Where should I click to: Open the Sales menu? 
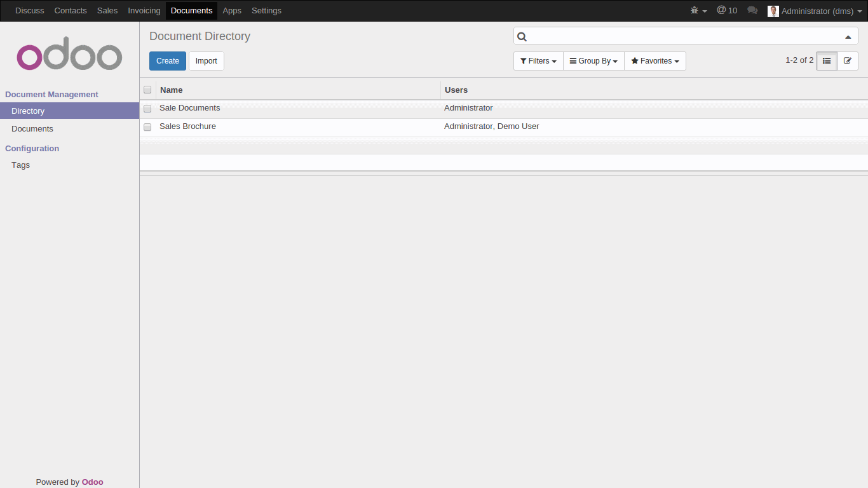pyautogui.click(x=107, y=11)
